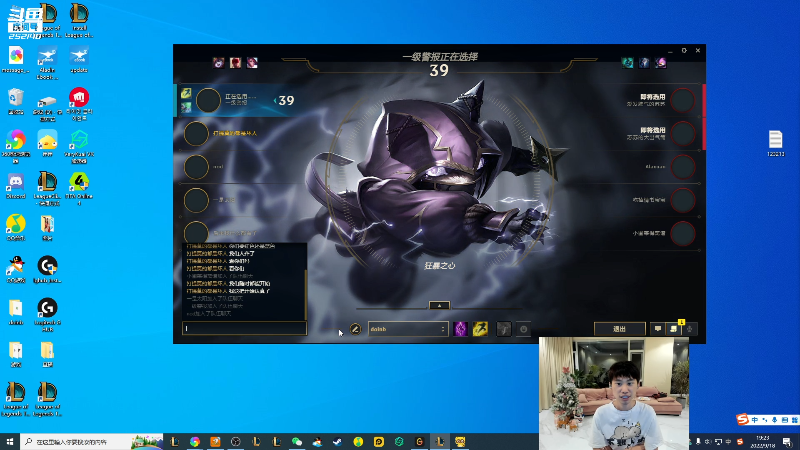The height and width of the screenshot is (450, 800).
Task: Click the first enemy ban icon top-right
Action: click(628, 63)
